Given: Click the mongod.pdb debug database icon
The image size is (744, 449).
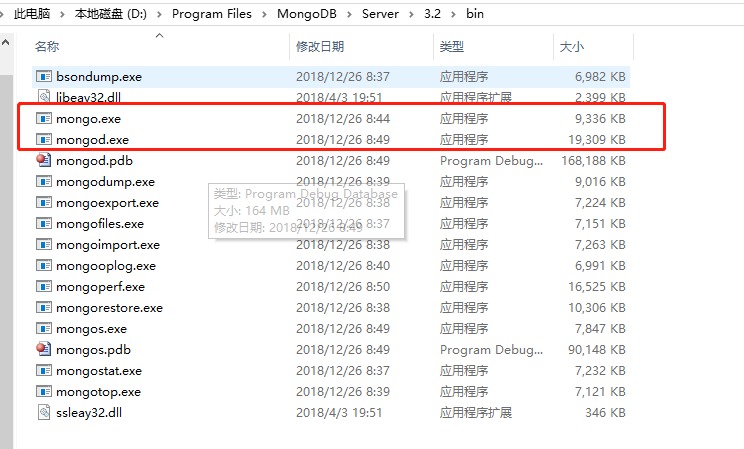Looking at the screenshot, I should (x=44, y=160).
